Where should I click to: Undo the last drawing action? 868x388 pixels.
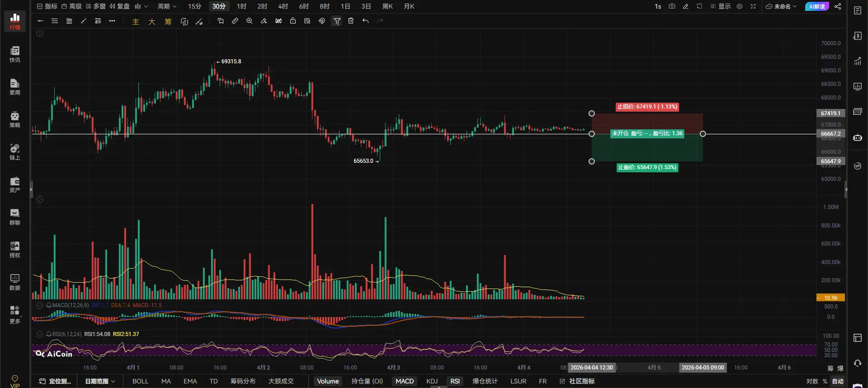(x=365, y=21)
